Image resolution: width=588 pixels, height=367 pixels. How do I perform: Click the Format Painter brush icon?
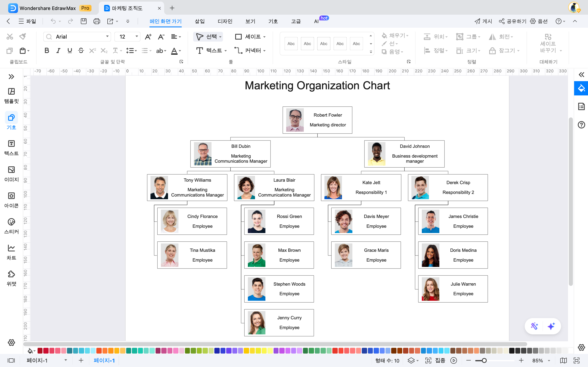23,36
